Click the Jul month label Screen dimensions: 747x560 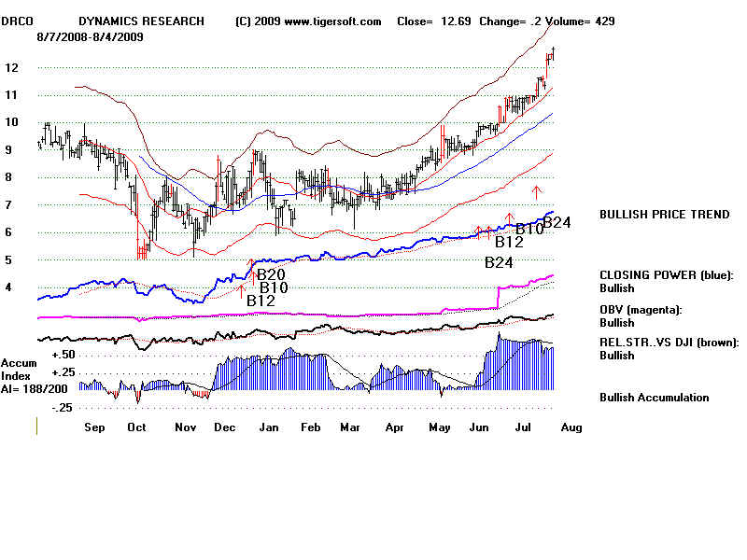coord(523,427)
